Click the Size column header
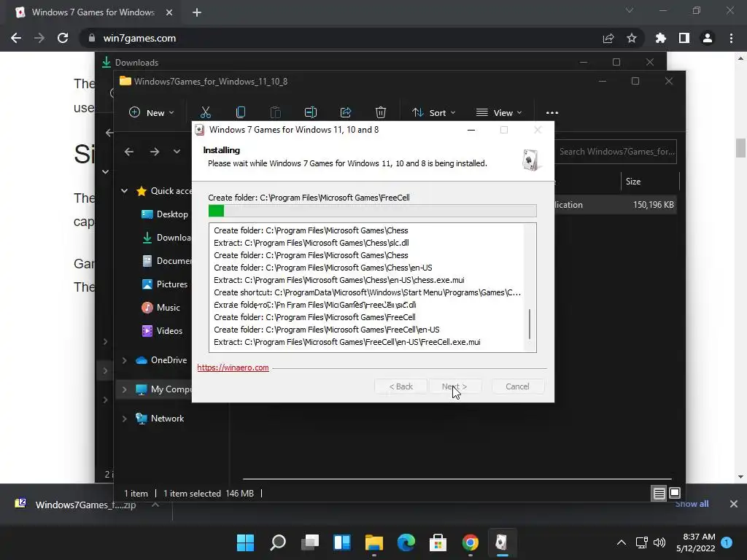Image resolution: width=747 pixels, height=560 pixels. [650, 182]
